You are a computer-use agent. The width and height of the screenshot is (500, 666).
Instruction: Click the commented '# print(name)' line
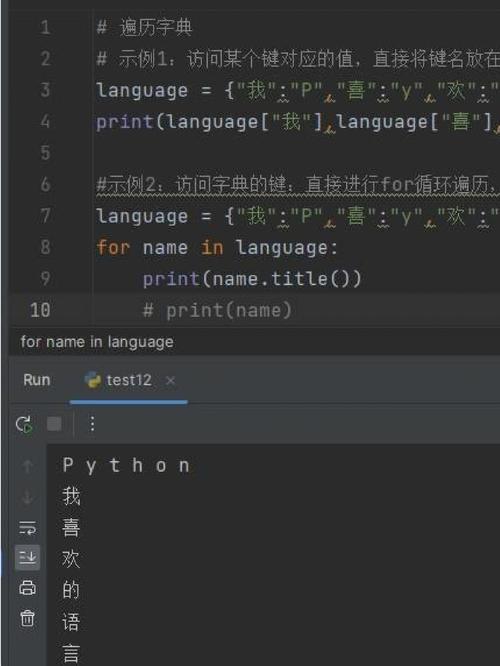(x=217, y=310)
